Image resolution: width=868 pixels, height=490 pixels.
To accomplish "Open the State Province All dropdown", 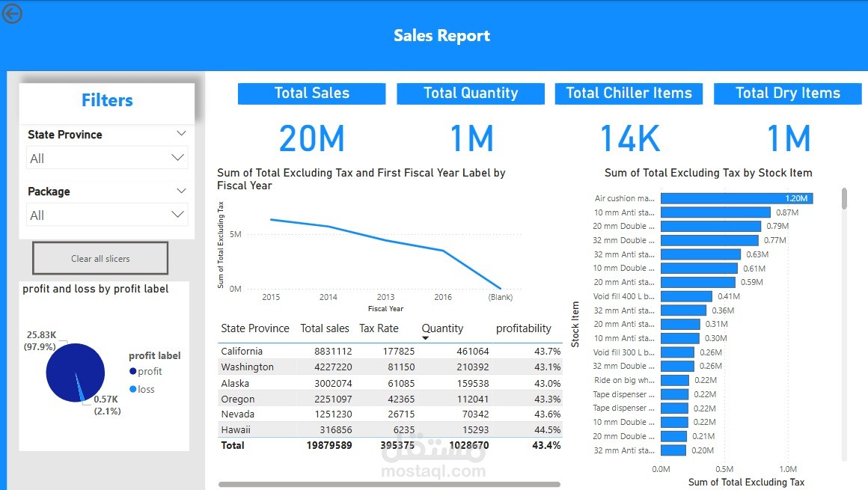I will tap(107, 158).
